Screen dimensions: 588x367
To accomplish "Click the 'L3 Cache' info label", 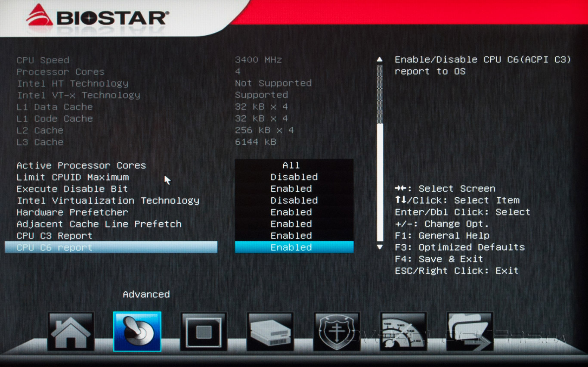I will pyautogui.click(x=40, y=142).
